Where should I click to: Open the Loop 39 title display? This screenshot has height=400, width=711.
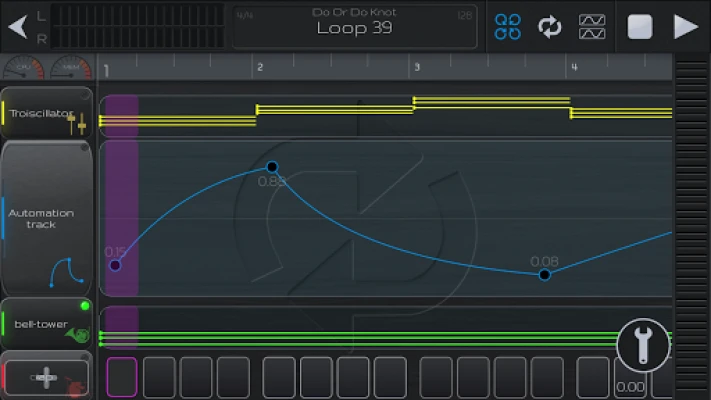(x=355, y=26)
